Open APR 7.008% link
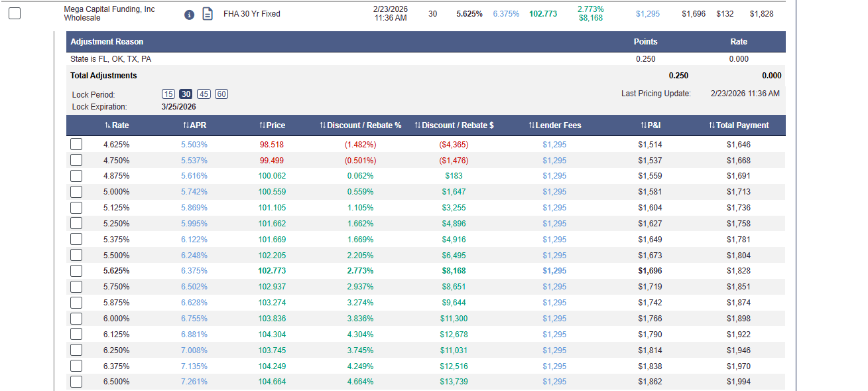 pos(194,351)
